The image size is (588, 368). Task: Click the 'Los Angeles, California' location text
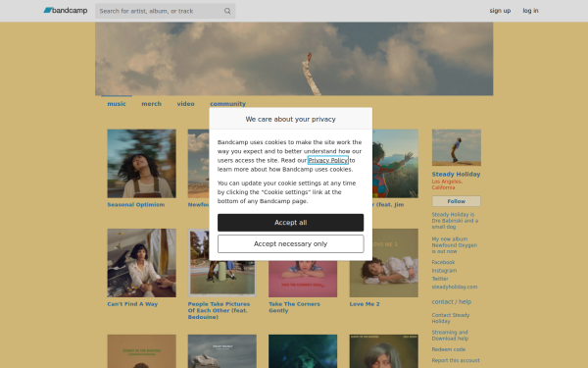tap(447, 184)
